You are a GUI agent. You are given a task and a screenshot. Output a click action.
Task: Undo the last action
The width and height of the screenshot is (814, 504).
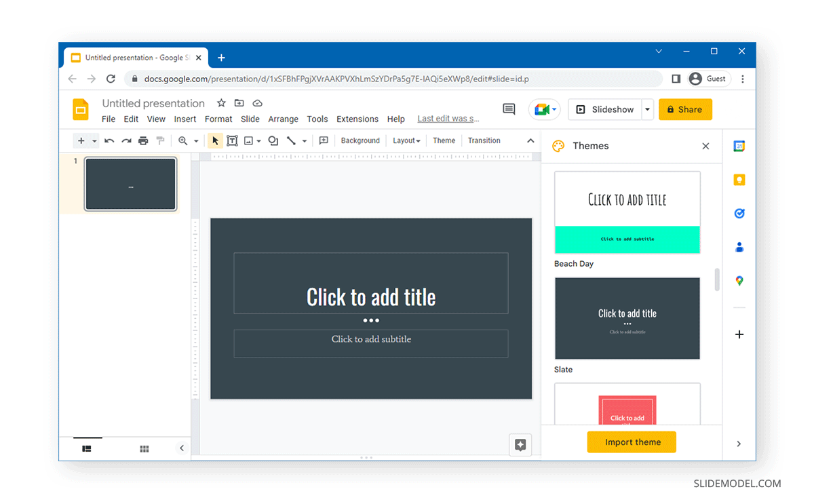(109, 140)
